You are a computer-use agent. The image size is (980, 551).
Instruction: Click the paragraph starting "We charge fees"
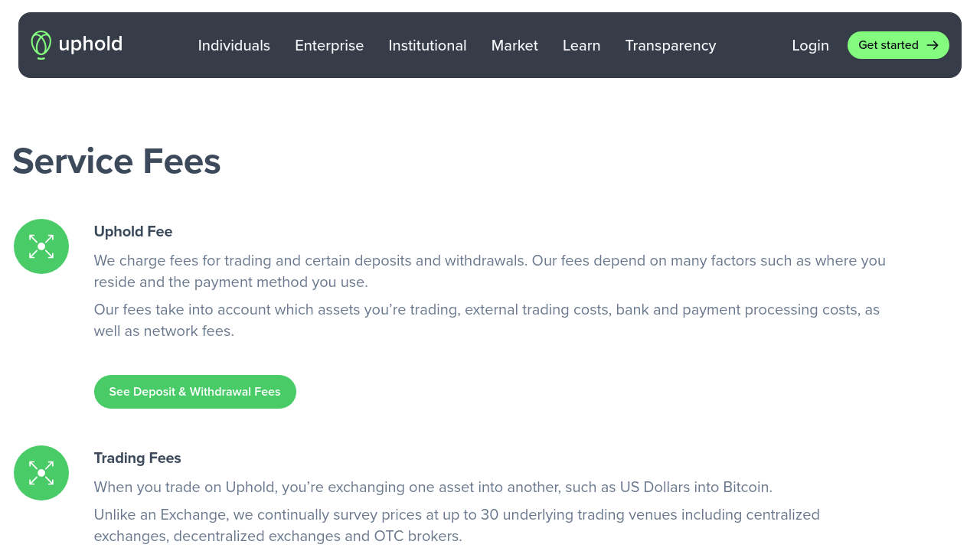click(x=489, y=271)
